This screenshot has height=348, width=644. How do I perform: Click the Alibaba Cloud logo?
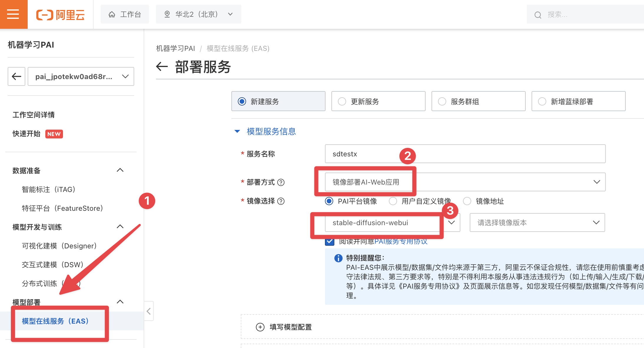tap(60, 15)
